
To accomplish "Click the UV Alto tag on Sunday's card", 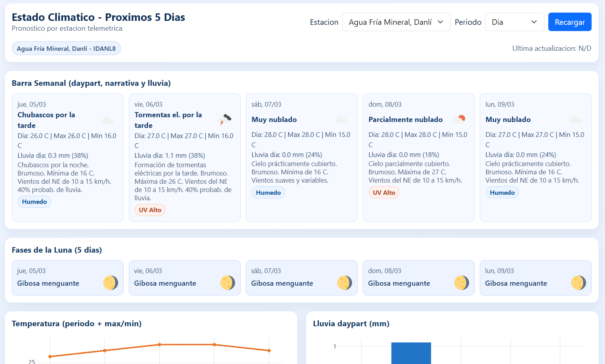I will click(x=384, y=193).
